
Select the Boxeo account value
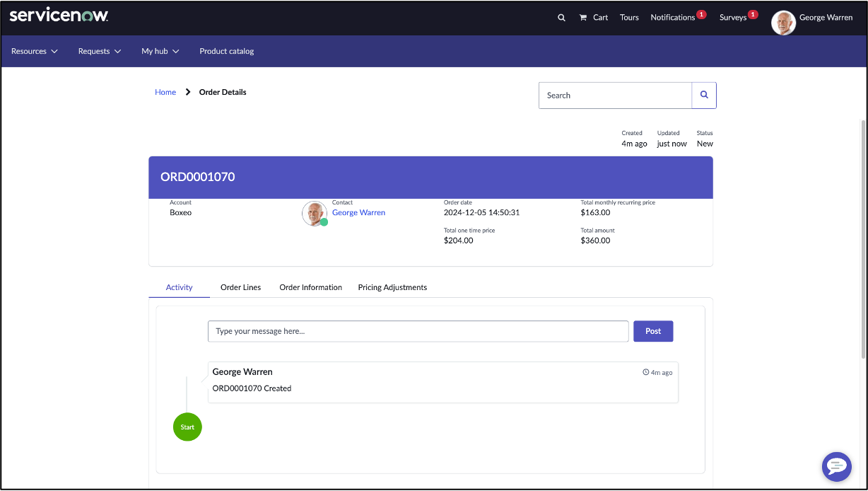pyautogui.click(x=181, y=212)
